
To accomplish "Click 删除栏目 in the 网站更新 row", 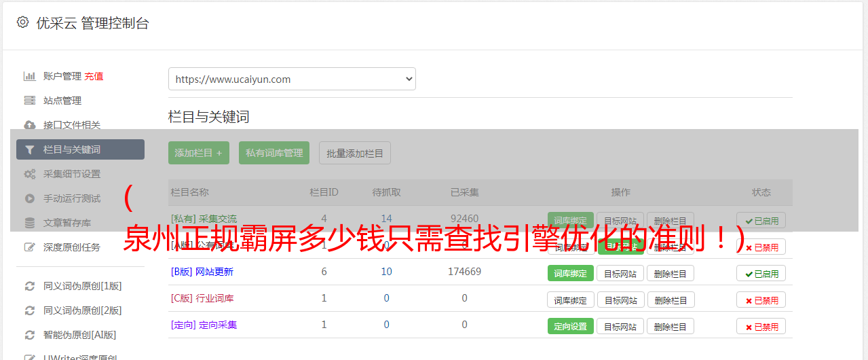I will pos(671,273).
